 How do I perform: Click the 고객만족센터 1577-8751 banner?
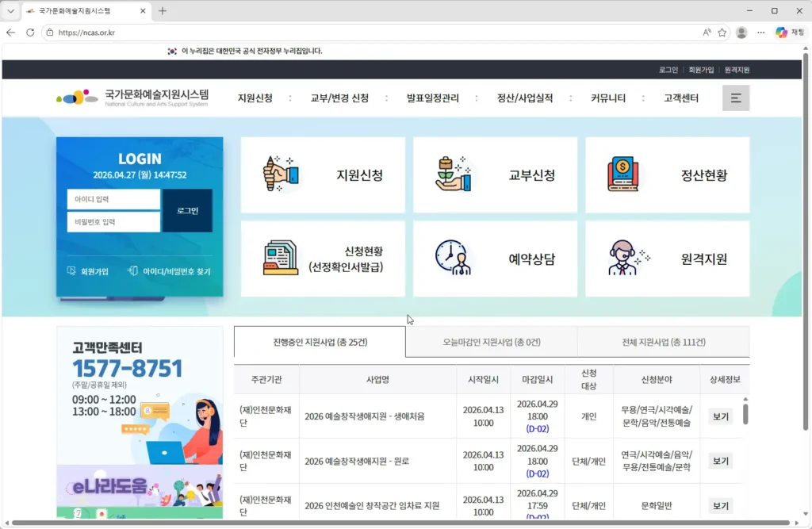(x=140, y=395)
